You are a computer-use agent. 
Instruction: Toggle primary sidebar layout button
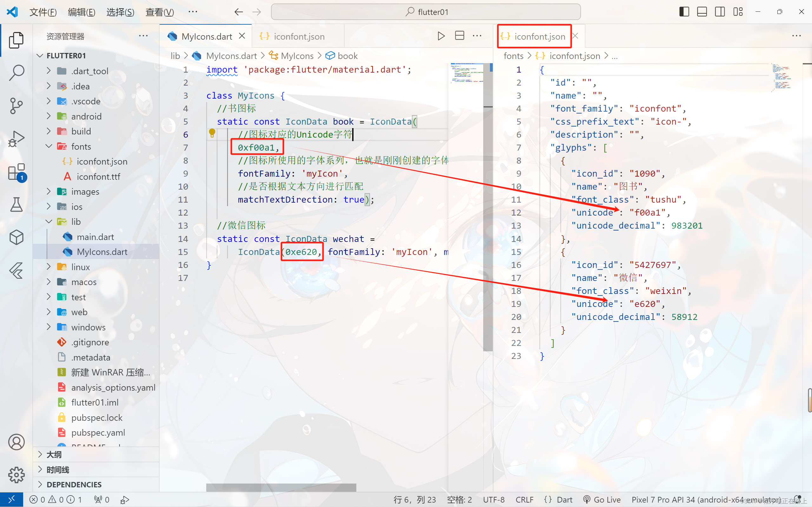pyautogui.click(x=684, y=12)
